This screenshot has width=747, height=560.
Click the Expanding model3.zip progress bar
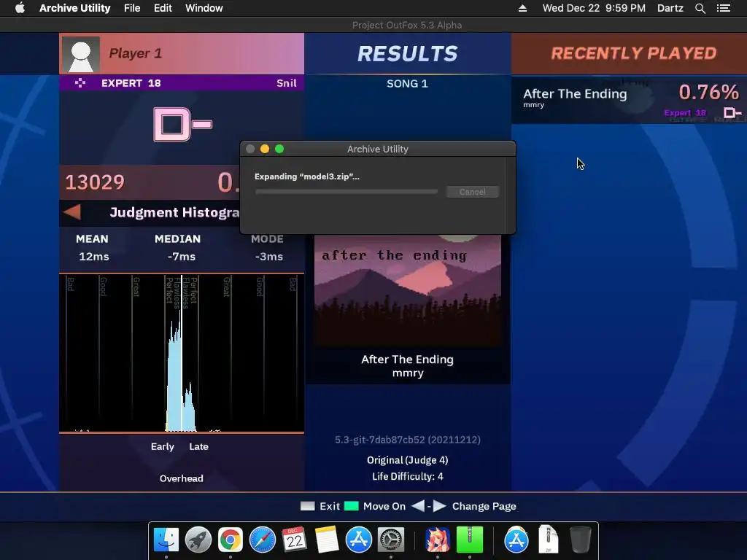(x=347, y=192)
